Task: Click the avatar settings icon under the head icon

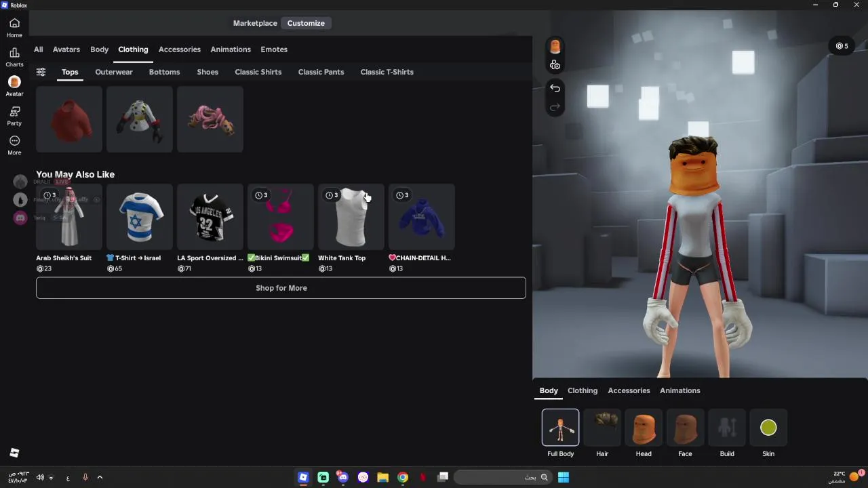Action: 555,65
